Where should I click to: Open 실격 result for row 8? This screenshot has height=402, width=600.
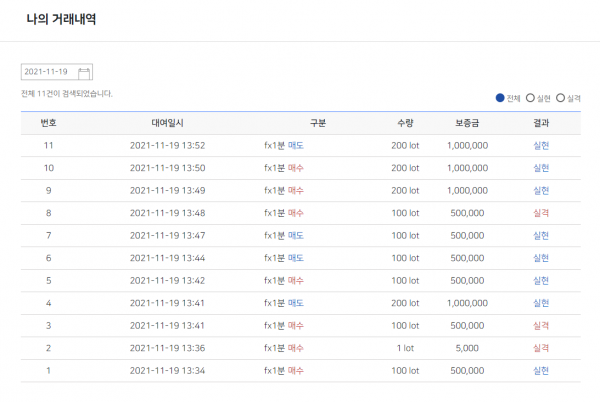click(x=541, y=213)
